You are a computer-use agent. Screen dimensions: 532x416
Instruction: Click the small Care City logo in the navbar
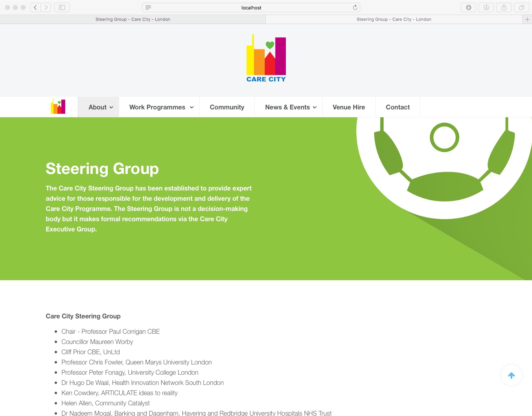tap(58, 107)
